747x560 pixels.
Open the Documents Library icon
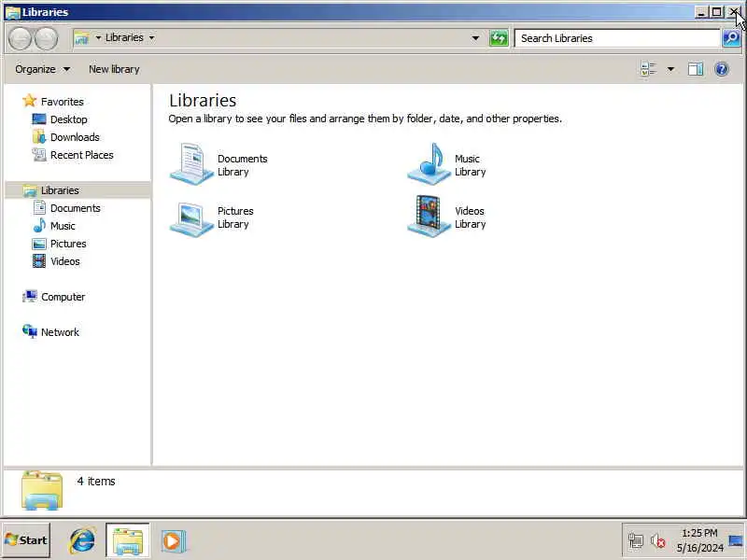[x=191, y=164]
